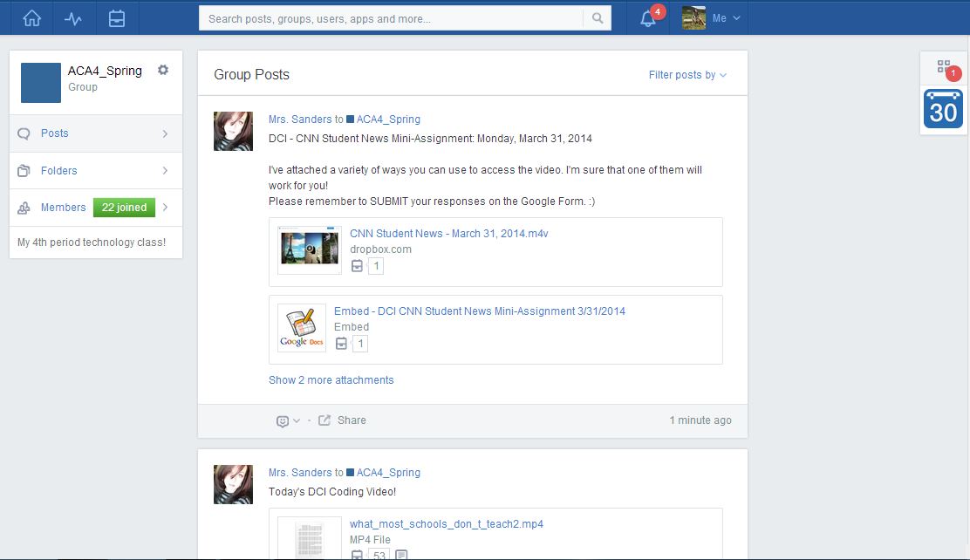Click Mrs. Sanders name on first post
Viewport: 970px width, 560px height.
(x=300, y=120)
